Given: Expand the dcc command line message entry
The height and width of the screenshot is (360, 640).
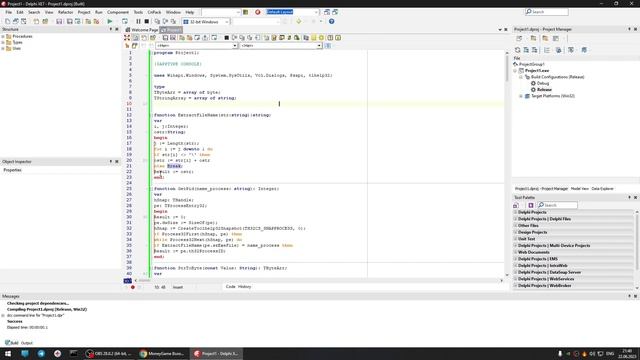Looking at the screenshot, I should [3, 316].
